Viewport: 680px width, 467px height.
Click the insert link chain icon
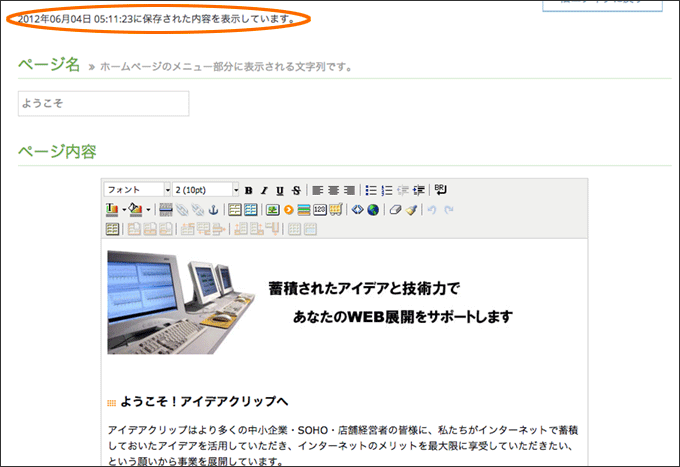click(182, 210)
